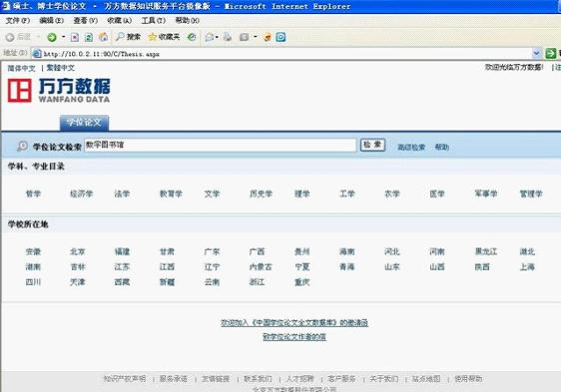Open the 收藏夹 favorites star button
This screenshot has height=392, width=561.
164,37
